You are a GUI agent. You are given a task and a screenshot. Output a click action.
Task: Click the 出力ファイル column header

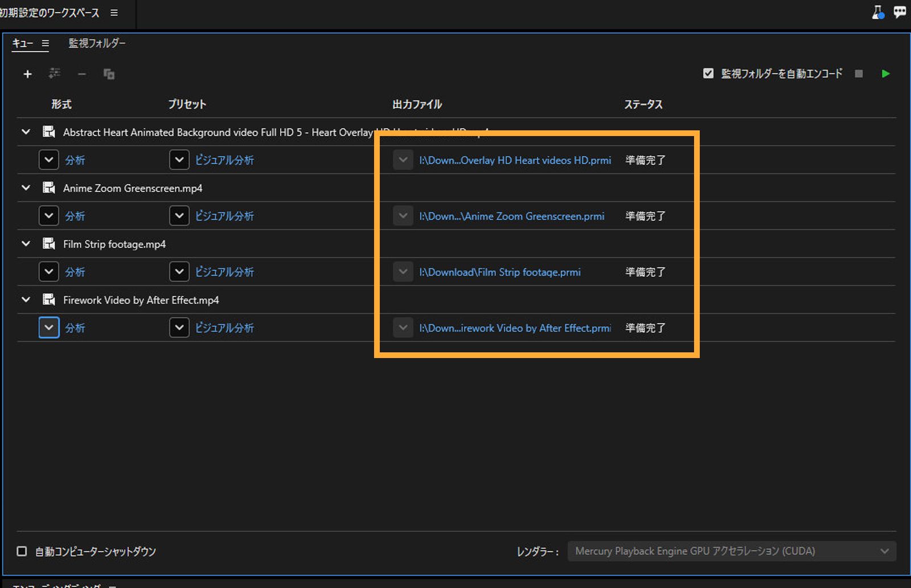point(417,104)
